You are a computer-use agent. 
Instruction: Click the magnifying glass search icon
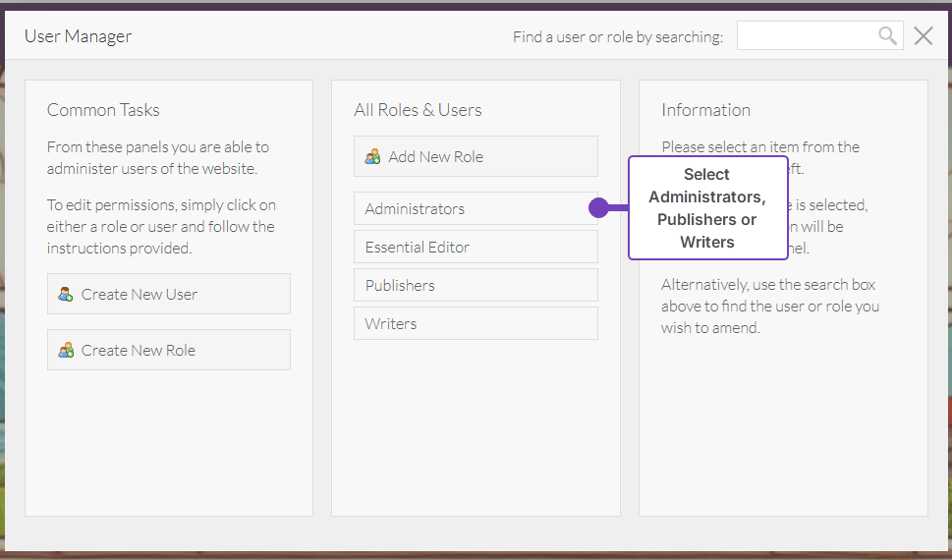pyautogui.click(x=887, y=36)
